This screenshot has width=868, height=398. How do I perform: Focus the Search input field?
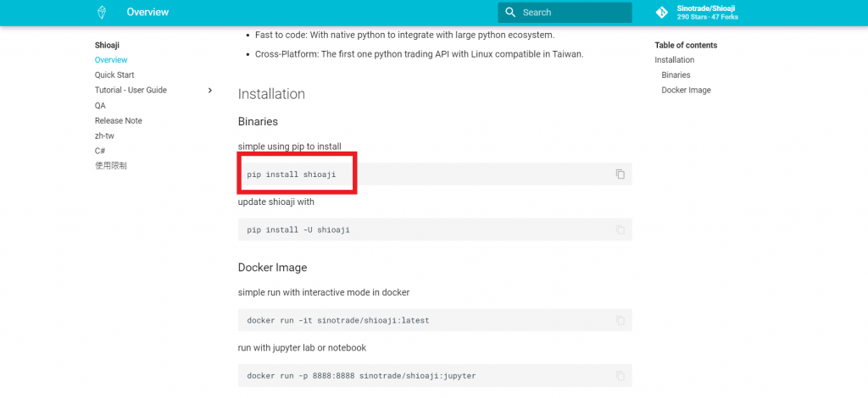tap(565, 12)
